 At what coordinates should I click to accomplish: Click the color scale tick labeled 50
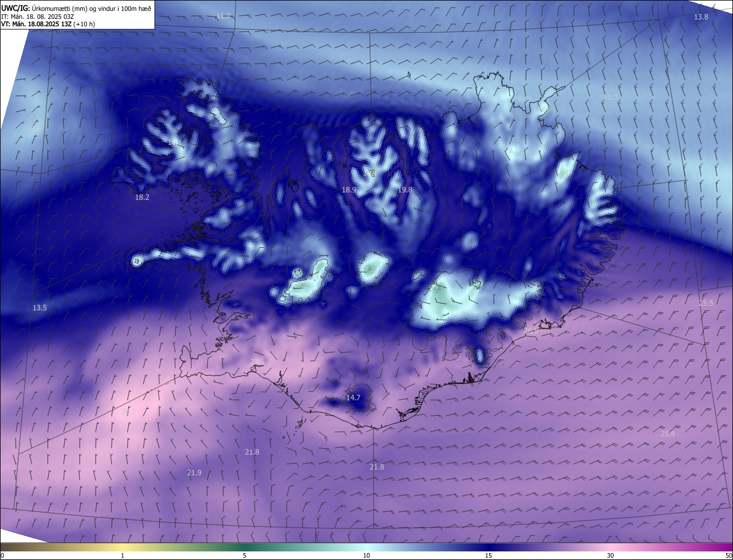(729, 555)
